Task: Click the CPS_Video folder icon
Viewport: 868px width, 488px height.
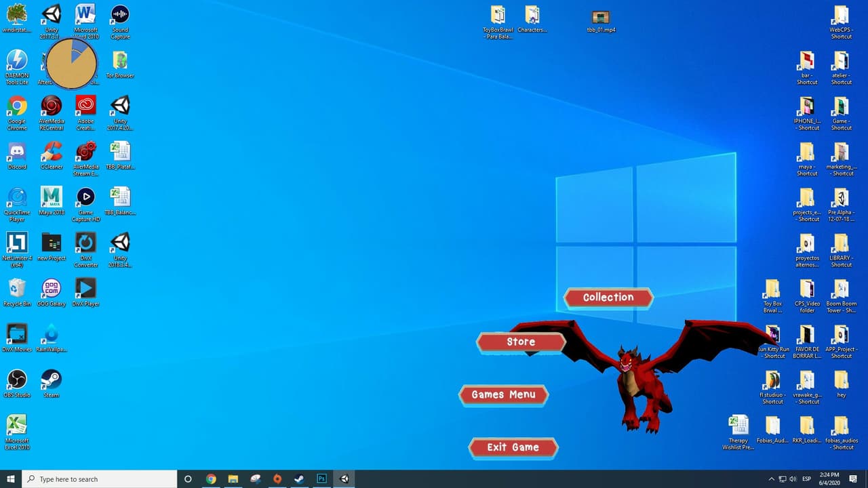Action: (806, 296)
